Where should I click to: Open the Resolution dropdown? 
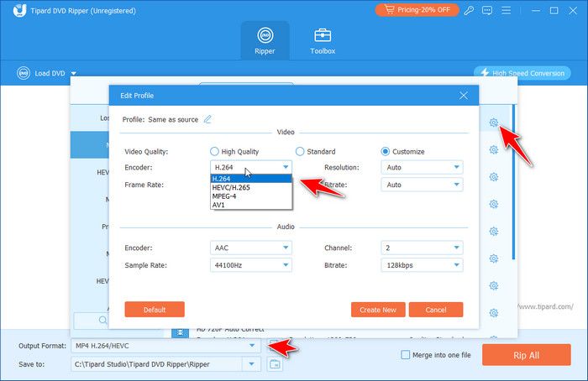422,167
